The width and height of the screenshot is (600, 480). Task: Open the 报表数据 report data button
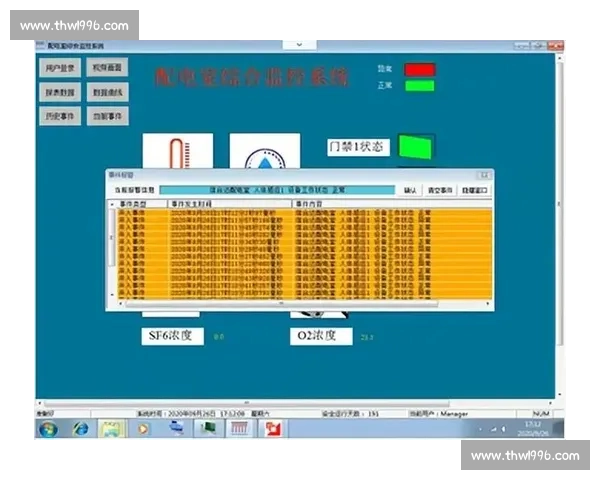coord(60,92)
